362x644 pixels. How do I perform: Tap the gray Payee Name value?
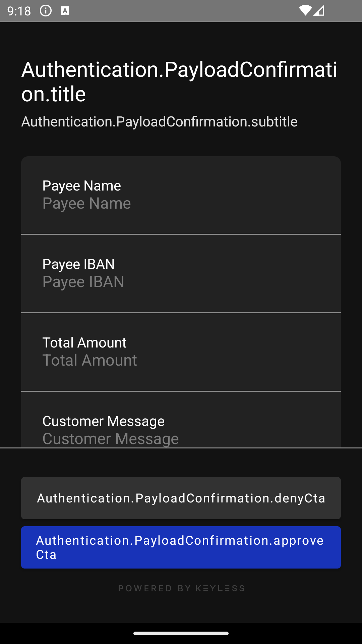(x=86, y=203)
